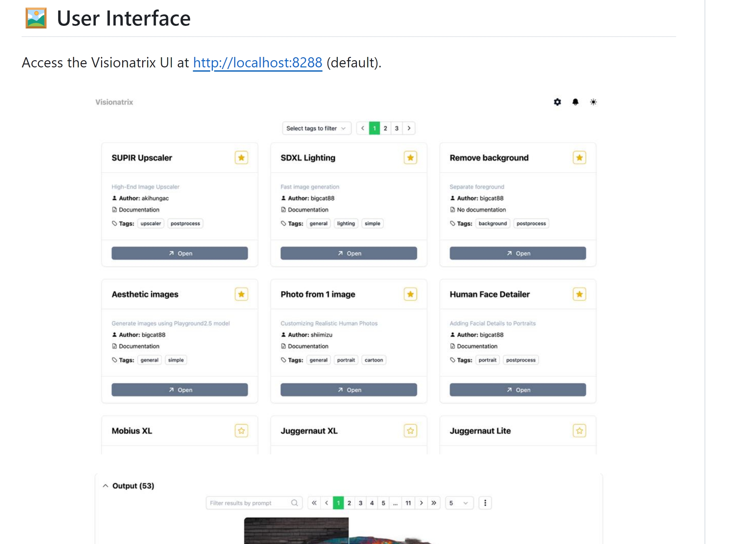Open the SUPIR Upscaler flow
Viewport: 756px width, 544px height.
[x=180, y=253]
